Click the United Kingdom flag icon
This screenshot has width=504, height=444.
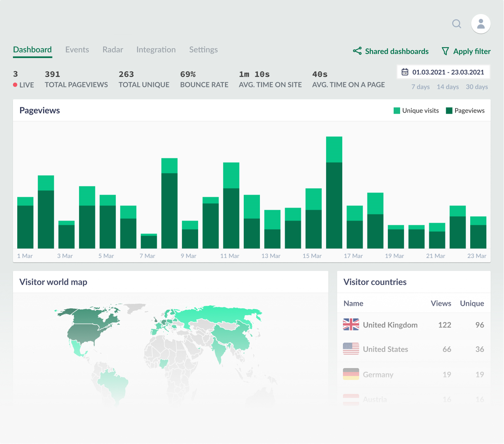tap(351, 325)
